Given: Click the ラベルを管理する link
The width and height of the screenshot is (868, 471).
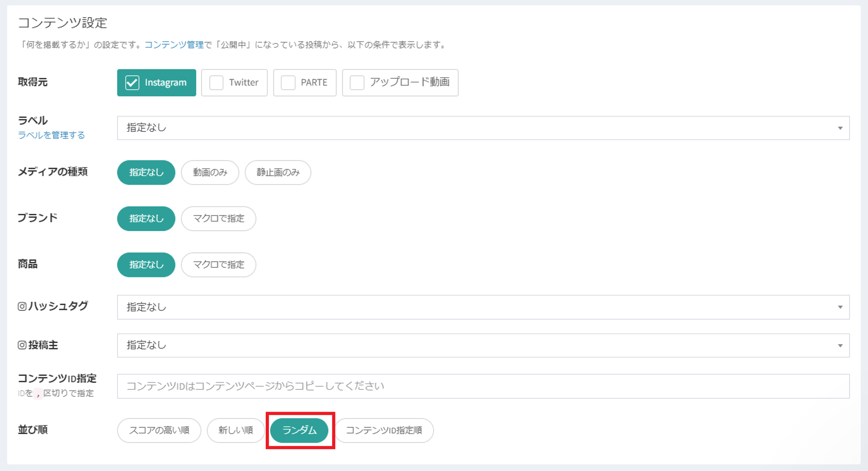Looking at the screenshot, I should click(51, 135).
